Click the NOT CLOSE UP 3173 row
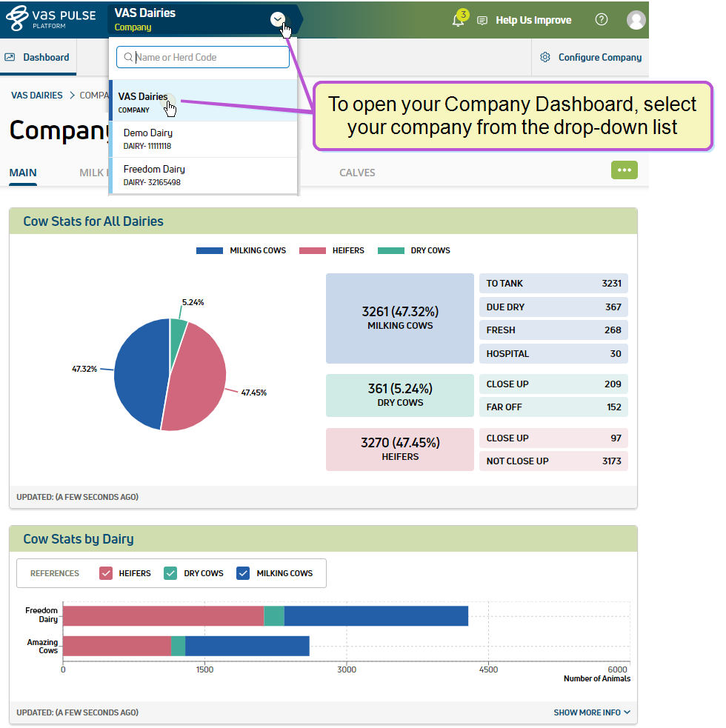The height and width of the screenshot is (728, 726). (553, 461)
